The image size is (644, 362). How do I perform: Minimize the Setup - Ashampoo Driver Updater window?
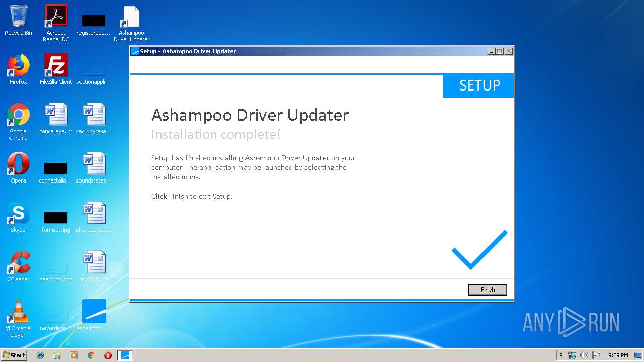point(491,51)
